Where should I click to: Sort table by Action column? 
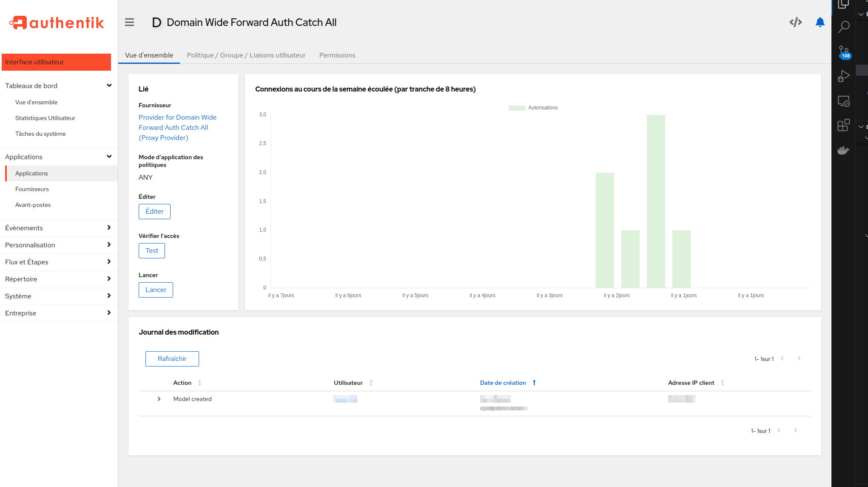point(199,383)
